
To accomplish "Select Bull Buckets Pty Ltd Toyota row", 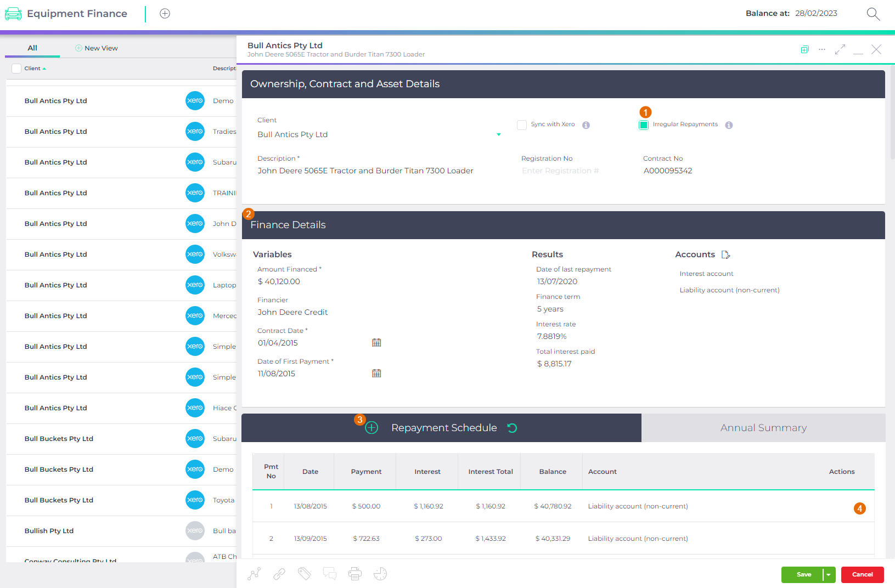I will tap(121, 500).
